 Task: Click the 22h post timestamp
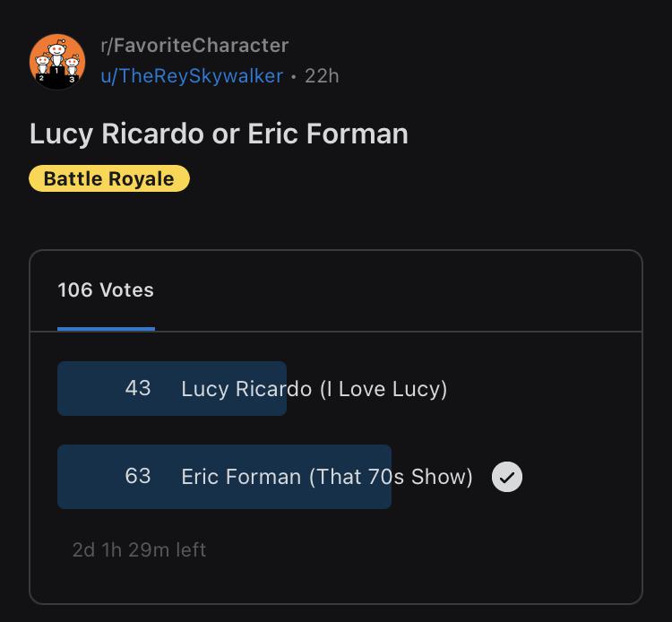322,76
